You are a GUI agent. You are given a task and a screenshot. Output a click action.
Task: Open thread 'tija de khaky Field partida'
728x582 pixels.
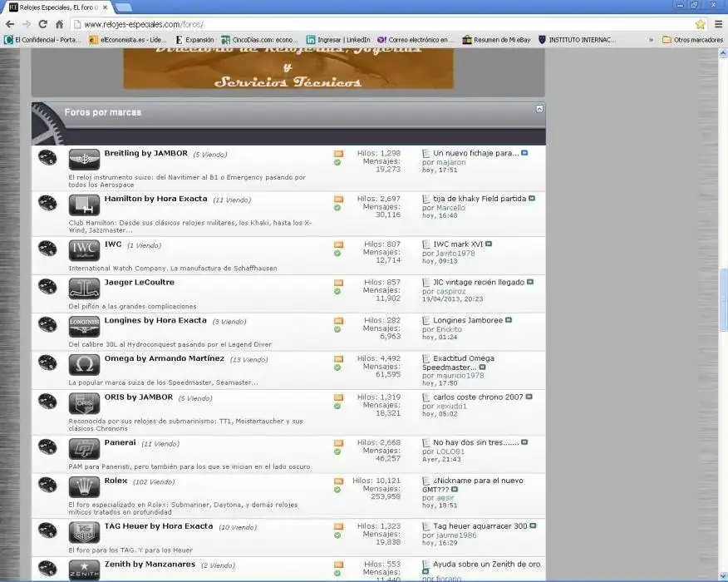coord(480,199)
